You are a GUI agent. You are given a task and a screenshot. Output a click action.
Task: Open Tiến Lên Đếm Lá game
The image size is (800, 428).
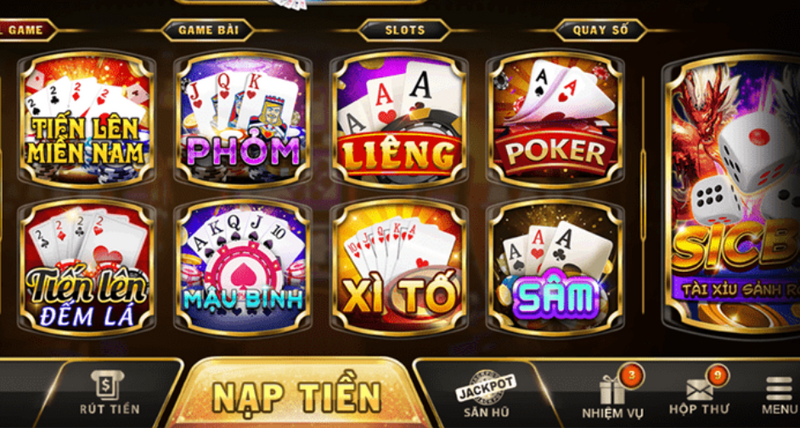[x=86, y=266]
